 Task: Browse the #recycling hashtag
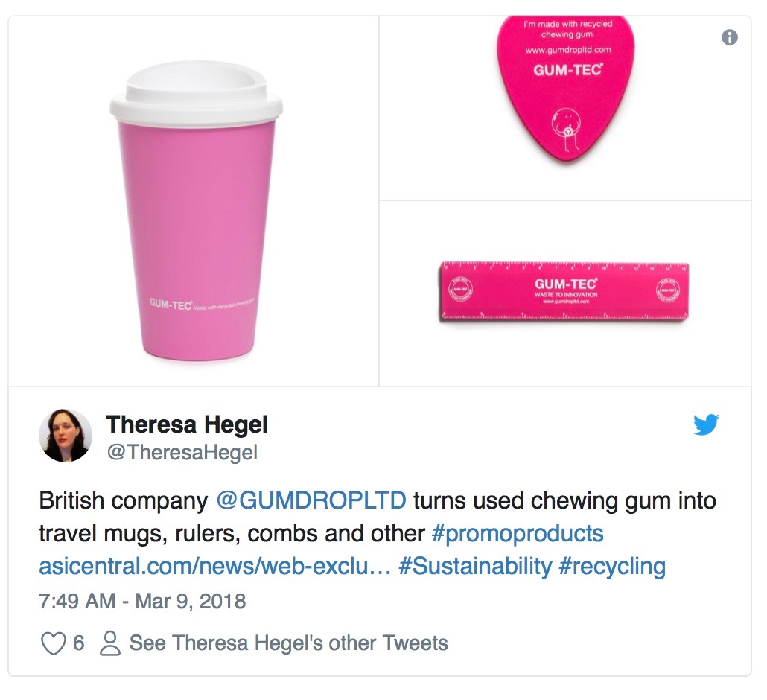[x=612, y=567]
